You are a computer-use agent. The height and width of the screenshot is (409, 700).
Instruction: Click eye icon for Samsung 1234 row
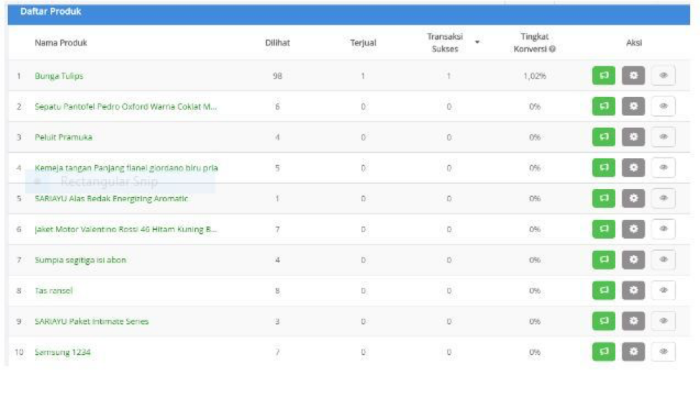coord(663,352)
